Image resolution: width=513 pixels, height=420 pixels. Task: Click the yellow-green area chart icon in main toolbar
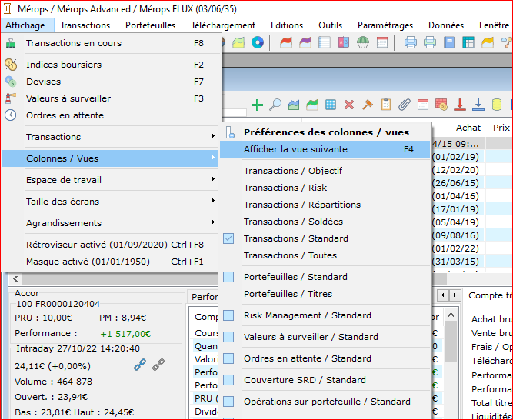(238, 43)
